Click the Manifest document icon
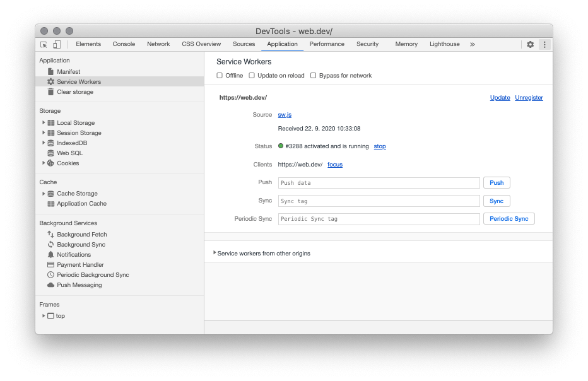Screen dimensions: 588x381 click(x=50, y=71)
